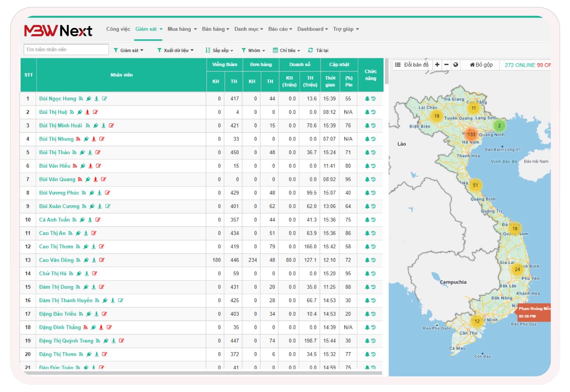Image resolution: width=570 pixels, height=392 pixels.
Task: Click the map zoom in plus icon
Action: (x=437, y=65)
